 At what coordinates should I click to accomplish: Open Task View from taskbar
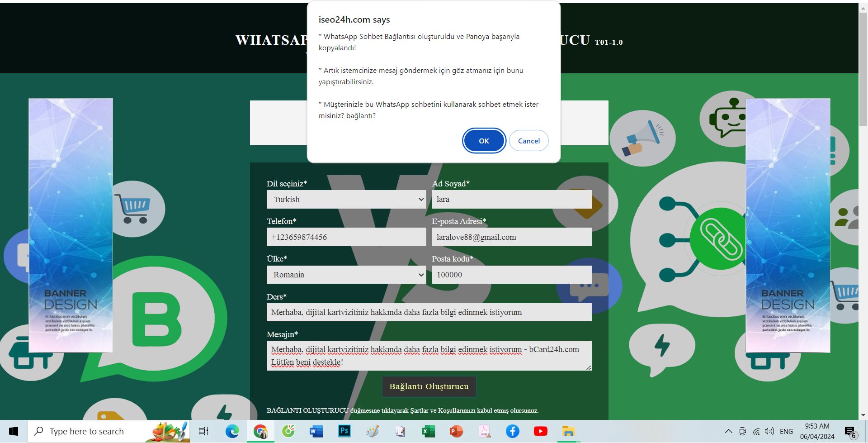[x=203, y=431]
